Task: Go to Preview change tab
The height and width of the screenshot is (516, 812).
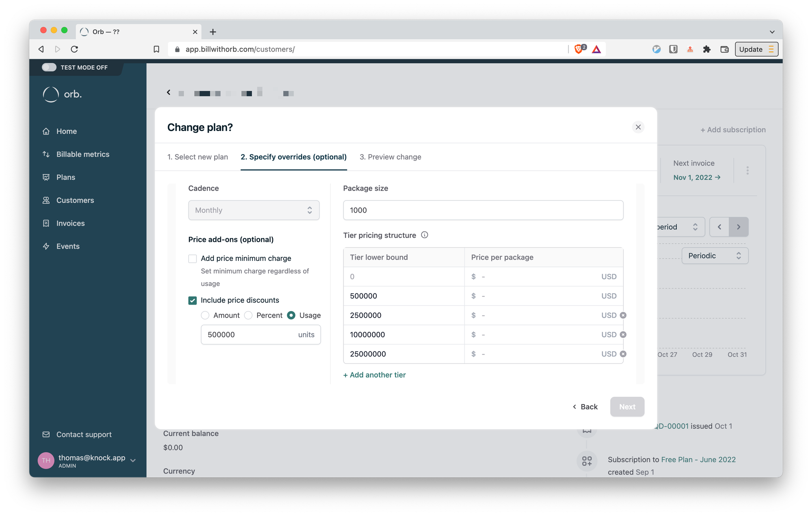Action: pyautogui.click(x=390, y=157)
